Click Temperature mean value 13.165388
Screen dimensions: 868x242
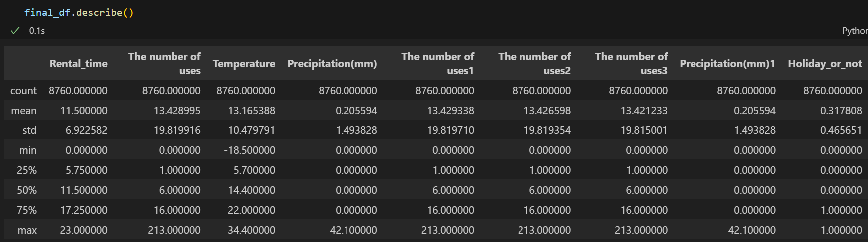[x=251, y=111]
